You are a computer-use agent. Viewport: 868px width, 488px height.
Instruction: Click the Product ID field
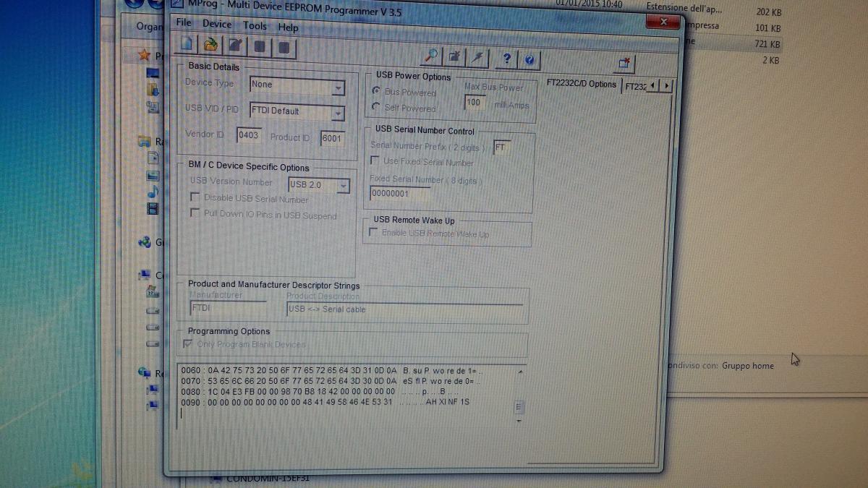point(332,138)
